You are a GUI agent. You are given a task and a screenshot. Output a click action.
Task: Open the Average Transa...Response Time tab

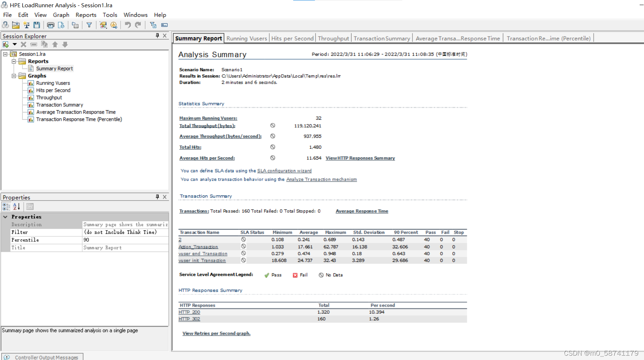click(x=458, y=38)
